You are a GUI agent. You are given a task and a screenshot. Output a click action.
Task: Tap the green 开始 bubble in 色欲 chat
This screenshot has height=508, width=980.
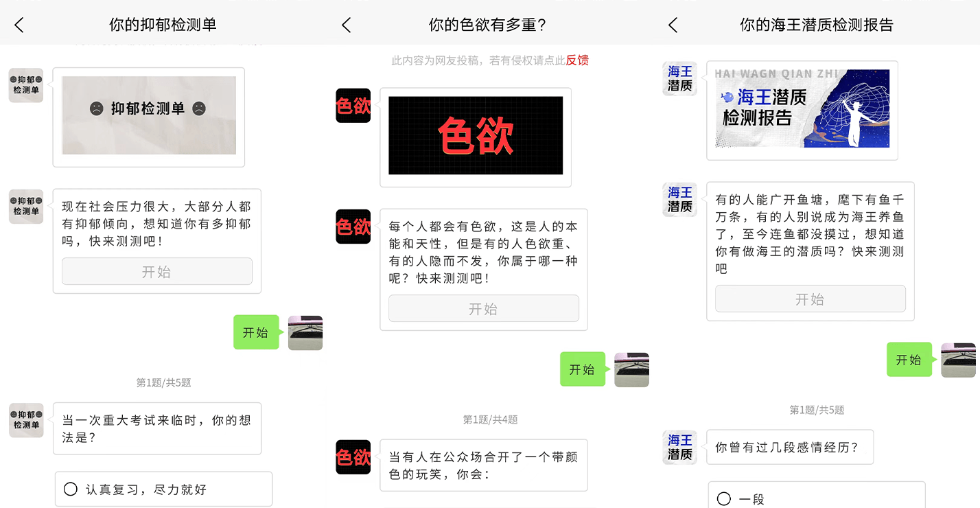pyautogui.click(x=583, y=369)
